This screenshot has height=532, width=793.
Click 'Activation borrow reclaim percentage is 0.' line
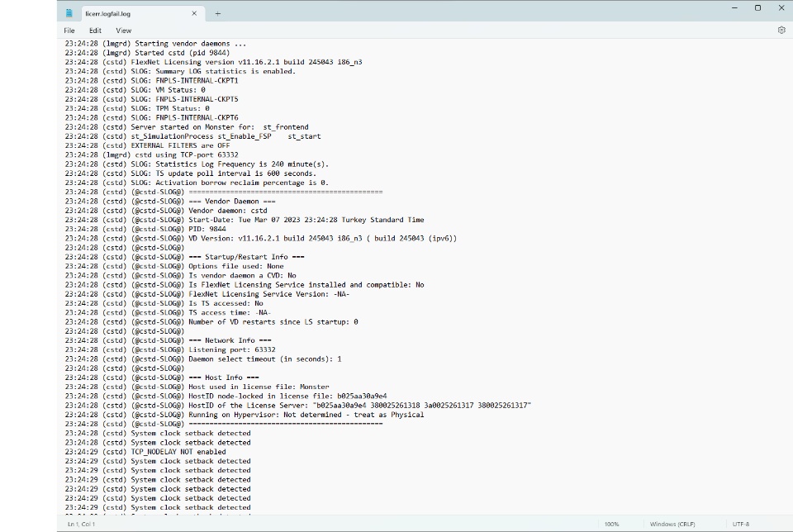197,183
